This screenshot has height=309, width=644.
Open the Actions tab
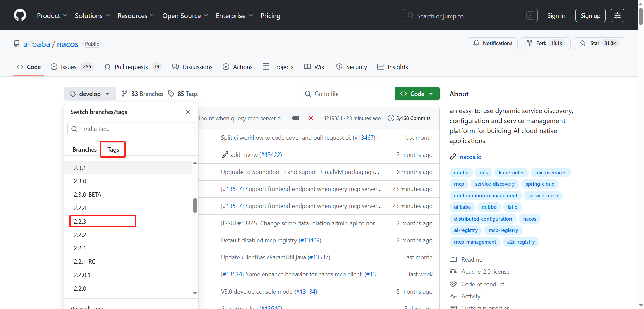[x=237, y=67]
